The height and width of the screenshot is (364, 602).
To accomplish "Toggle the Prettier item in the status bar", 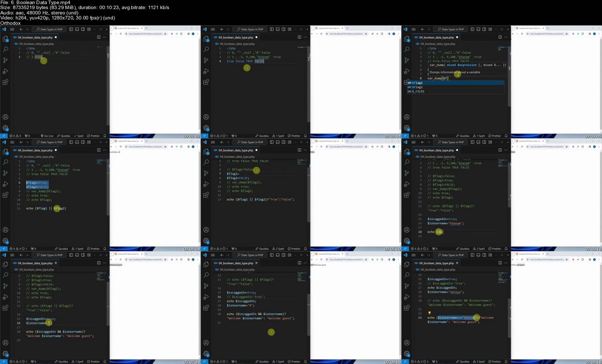I will pyautogui.click(x=93, y=136).
